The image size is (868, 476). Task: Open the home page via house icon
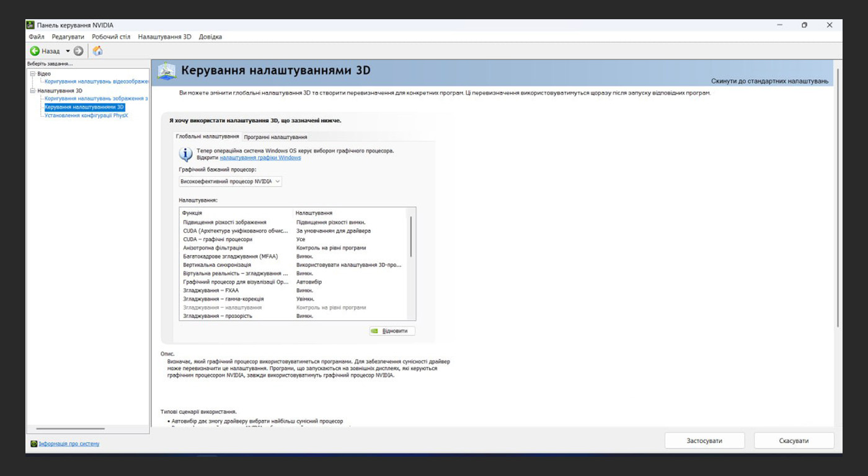point(97,51)
